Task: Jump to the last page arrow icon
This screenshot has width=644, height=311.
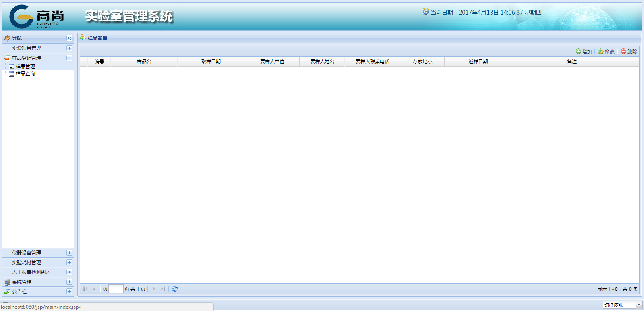Action: pos(163,289)
